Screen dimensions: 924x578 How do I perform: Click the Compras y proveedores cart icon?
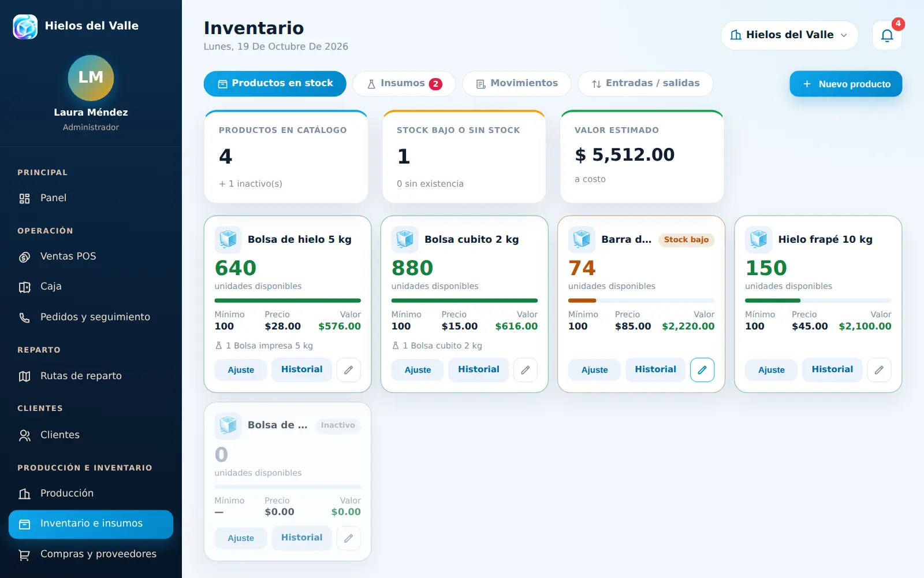[24, 554]
